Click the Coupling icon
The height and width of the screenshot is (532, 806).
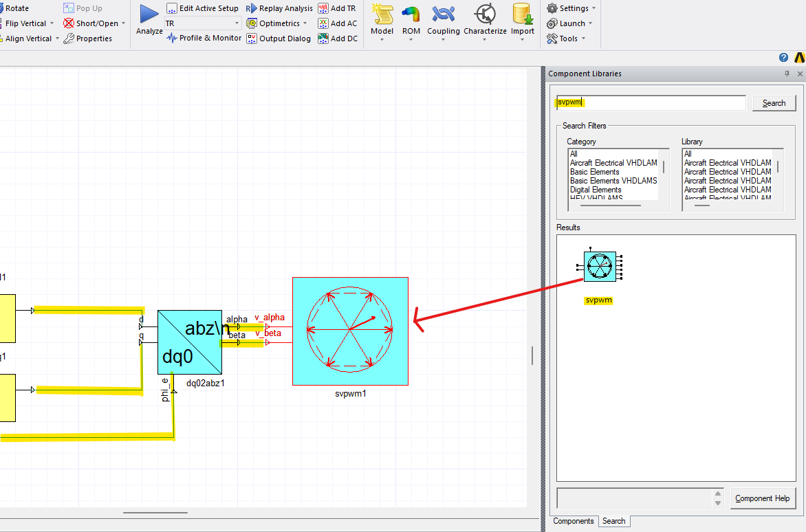point(443,14)
